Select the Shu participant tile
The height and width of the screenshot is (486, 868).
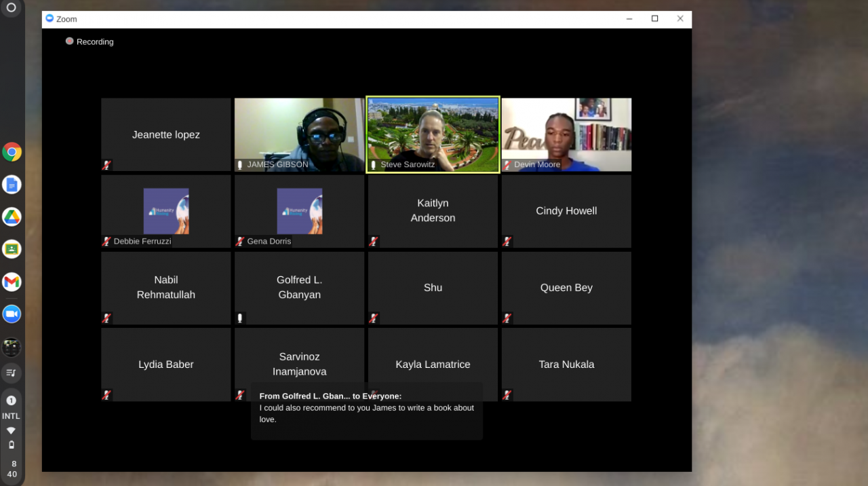pos(433,288)
